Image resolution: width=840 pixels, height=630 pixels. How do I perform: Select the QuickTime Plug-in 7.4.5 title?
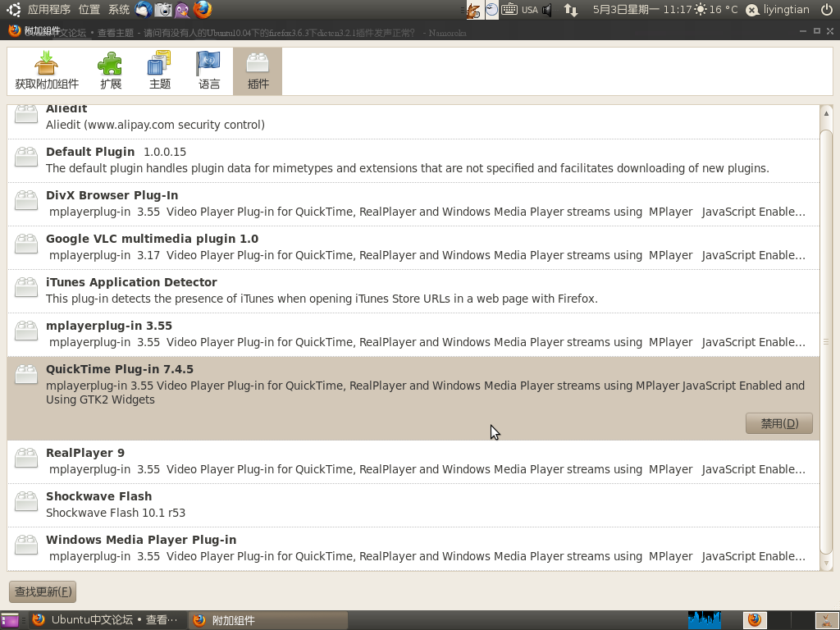point(120,369)
